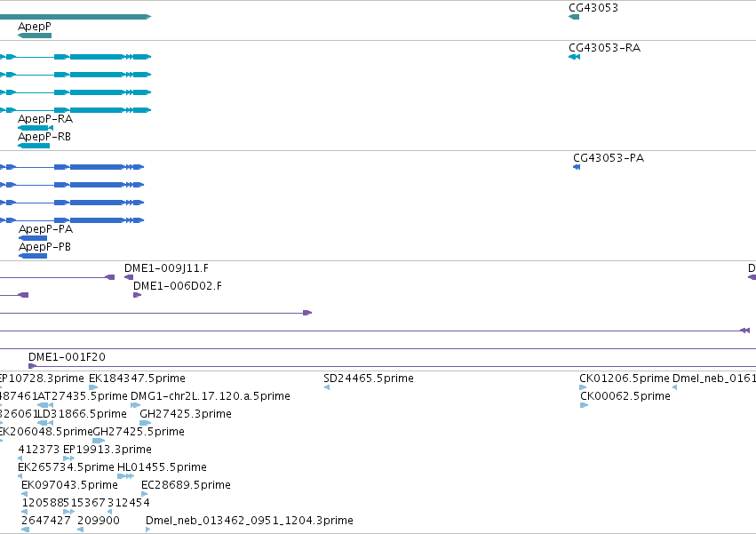Select the arrow under EK097043.5prime

(25, 494)
